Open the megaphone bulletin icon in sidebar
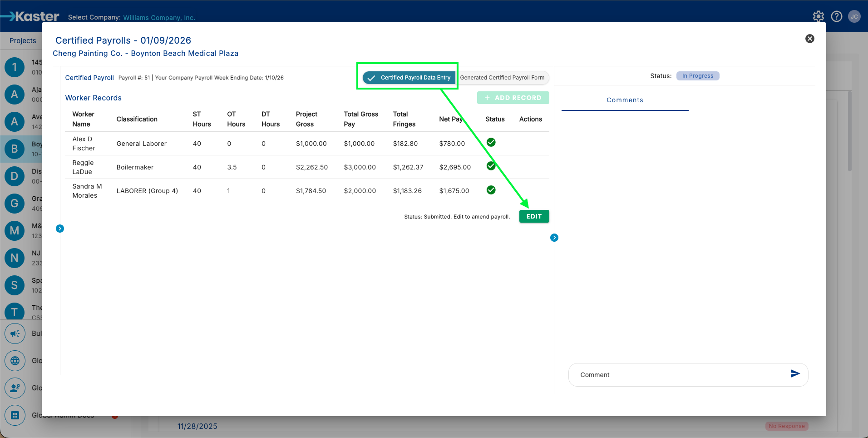The image size is (868, 438). click(x=15, y=333)
